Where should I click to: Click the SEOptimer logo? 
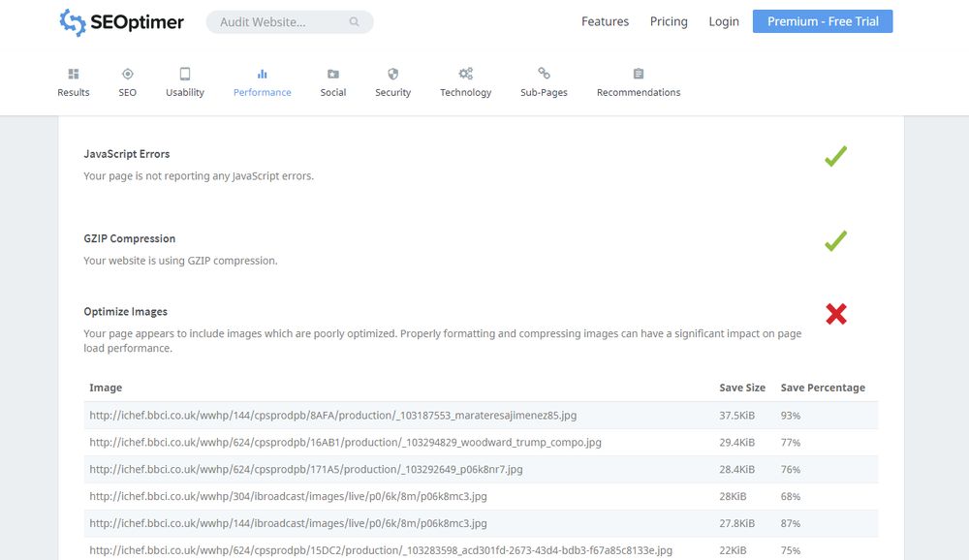(x=122, y=22)
